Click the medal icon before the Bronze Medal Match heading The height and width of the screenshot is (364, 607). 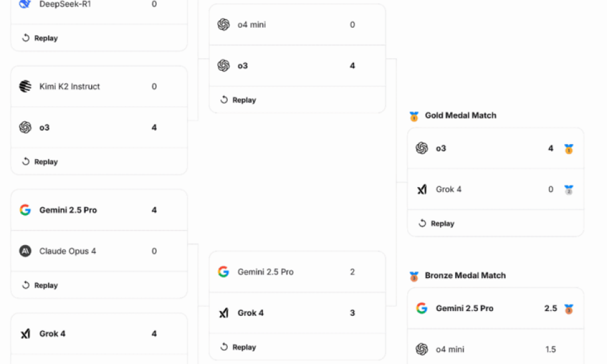tap(414, 276)
